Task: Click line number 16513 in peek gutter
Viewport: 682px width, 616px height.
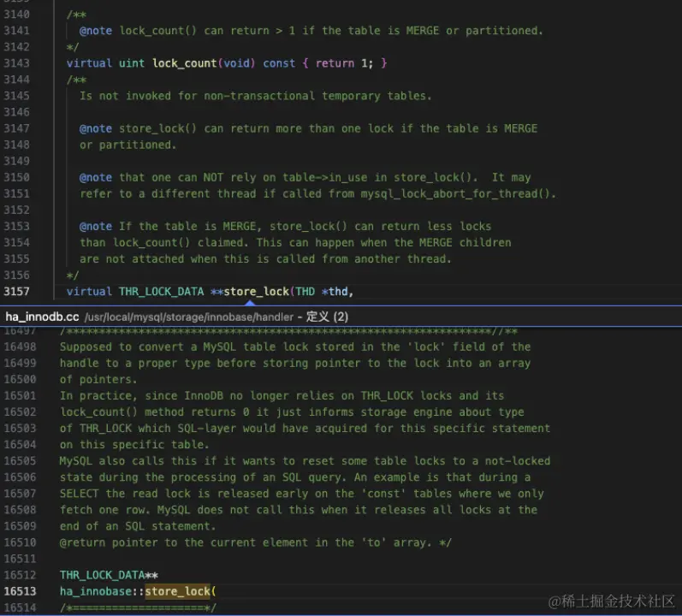Action: click(x=20, y=592)
